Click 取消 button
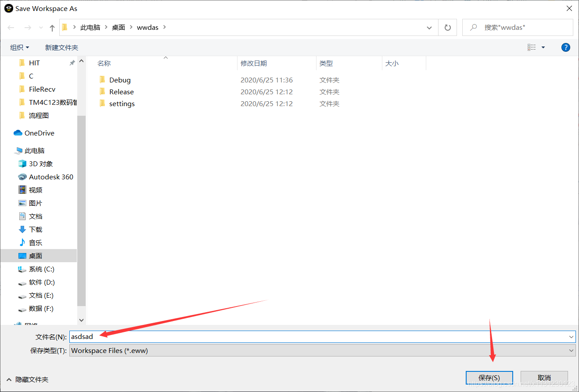The height and width of the screenshot is (392, 579). (544, 378)
